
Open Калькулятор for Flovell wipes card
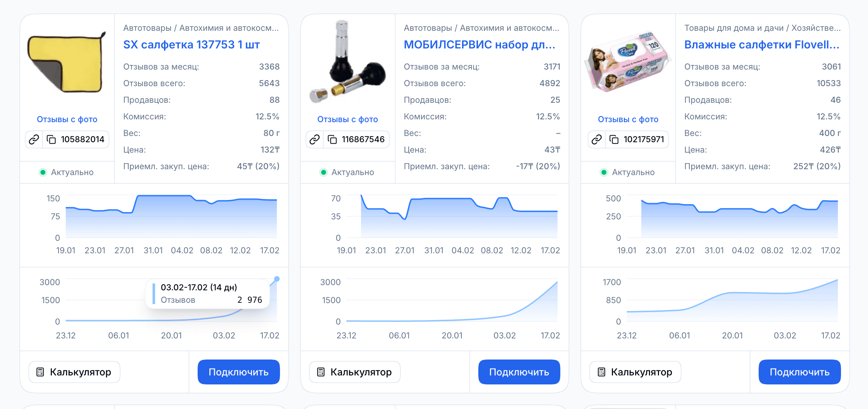point(635,372)
